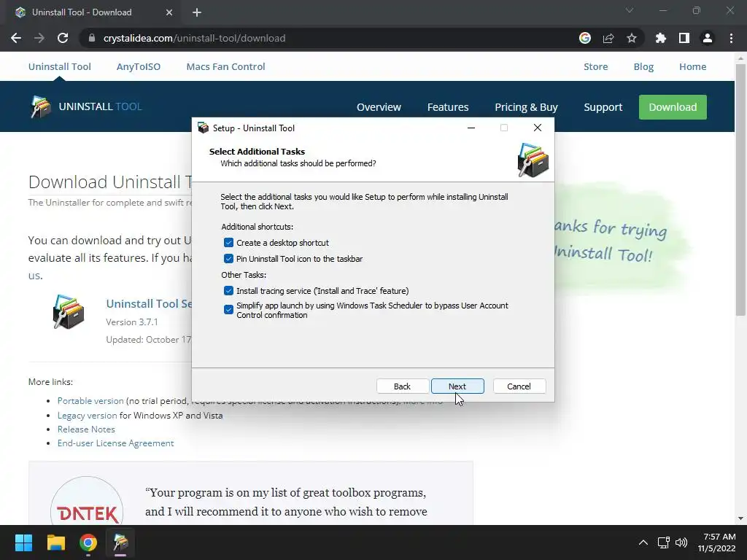Open Chrome extensions puzzle icon
Image resolution: width=747 pixels, height=560 pixels.
click(x=661, y=38)
